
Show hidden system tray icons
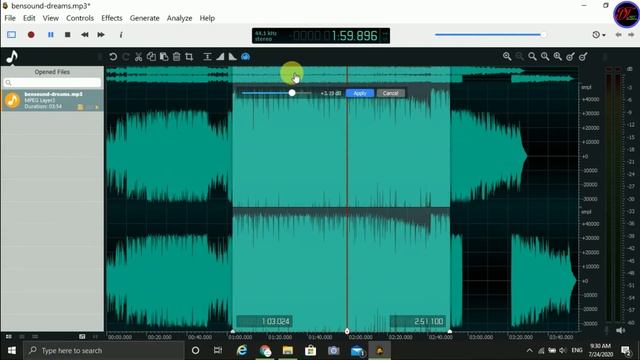pyautogui.click(x=529, y=351)
